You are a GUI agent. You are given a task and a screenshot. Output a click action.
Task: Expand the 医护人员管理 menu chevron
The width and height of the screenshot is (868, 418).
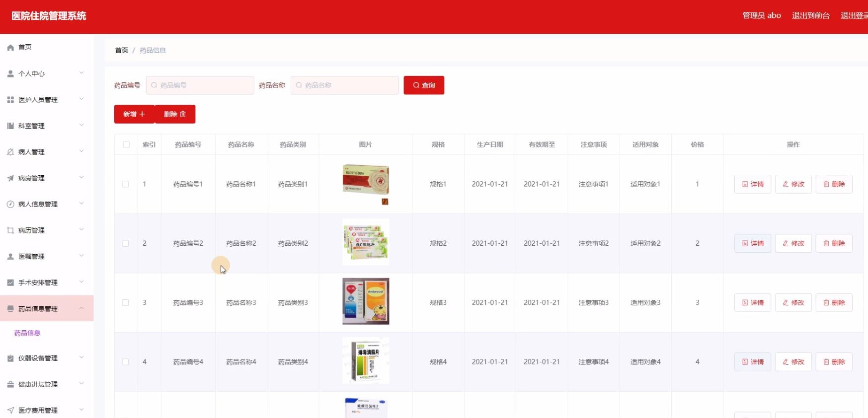tap(81, 99)
